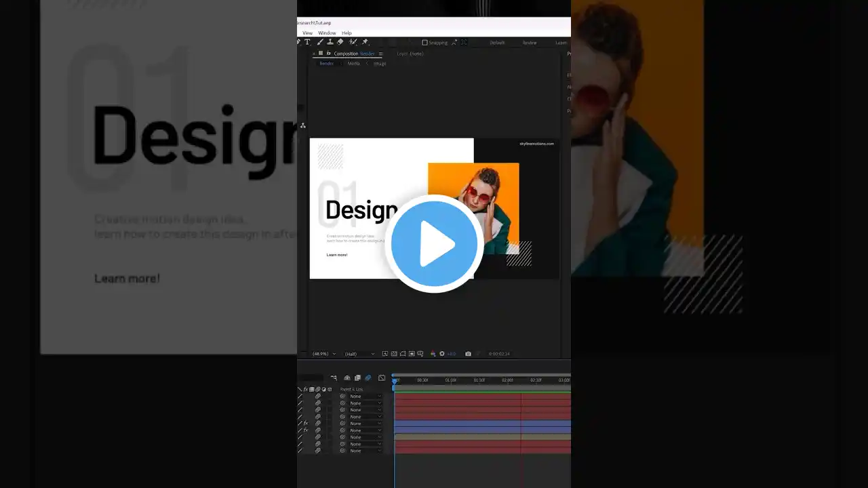Switch to the Default workspace
The height and width of the screenshot is (488, 868).
pyautogui.click(x=497, y=43)
